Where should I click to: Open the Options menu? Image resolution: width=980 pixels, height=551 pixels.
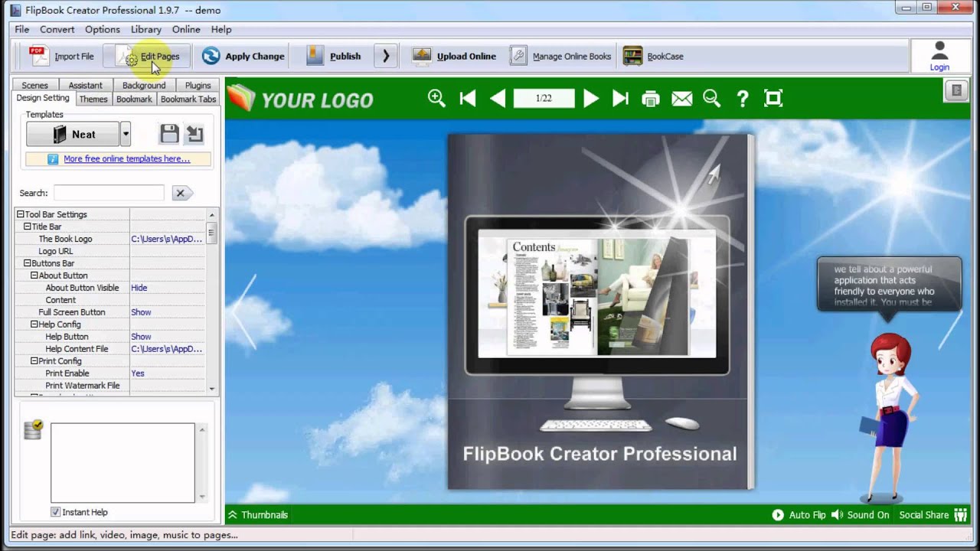tap(103, 29)
